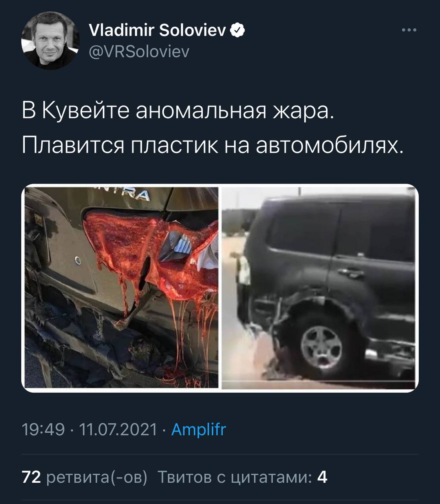Click the blue verified badge icon
This screenshot has height=504, width=440.
click(238, 30)
